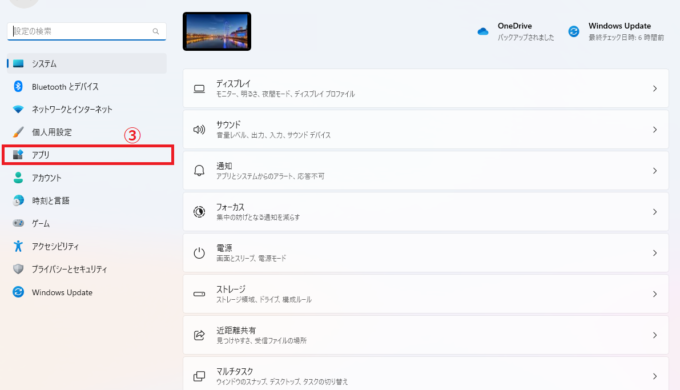Open プライバシーとセキュリティ section
Viewport: 680px width, 390px height.
[x=87, y=269]
